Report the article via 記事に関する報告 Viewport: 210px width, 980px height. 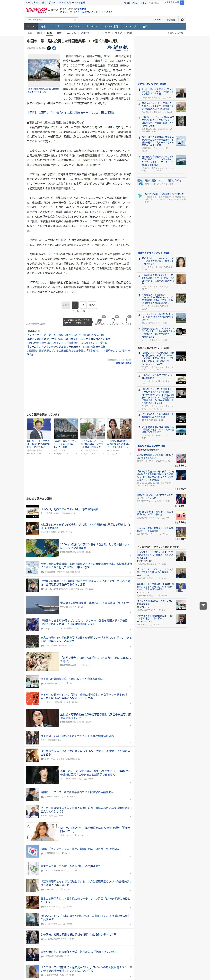click(36, 324)
